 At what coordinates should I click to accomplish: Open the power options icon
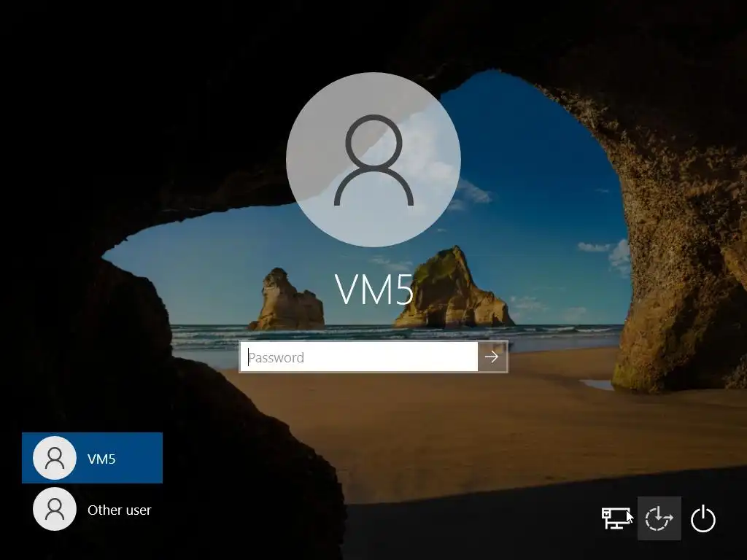click(703, 518)
